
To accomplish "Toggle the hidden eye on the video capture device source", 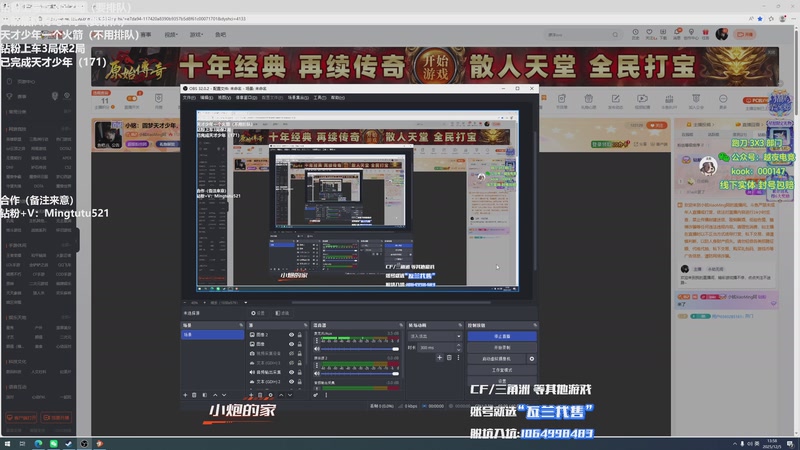I will coord(291,353).
